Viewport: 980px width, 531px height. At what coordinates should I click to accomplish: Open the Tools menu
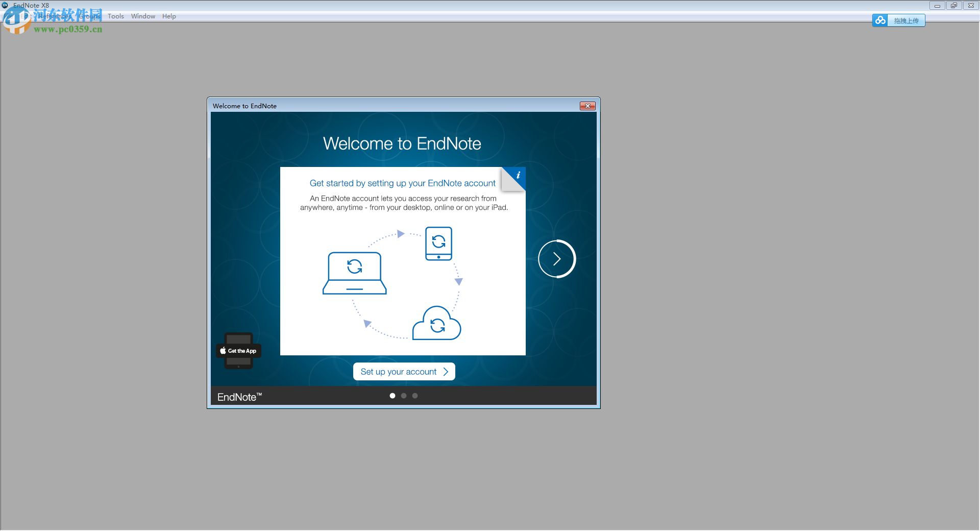(x=115, y=16)
